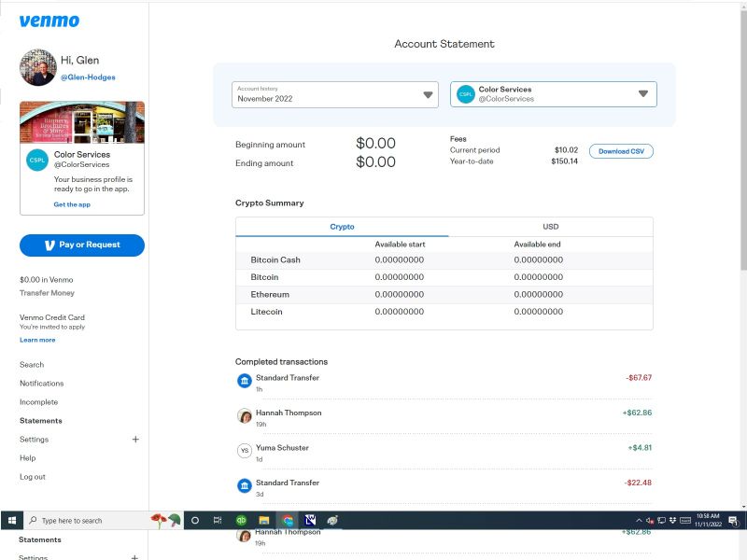Open File Explorer from the taskbar
The width and height of the screenshot is (747, 560).
click(x=264, y=520)
